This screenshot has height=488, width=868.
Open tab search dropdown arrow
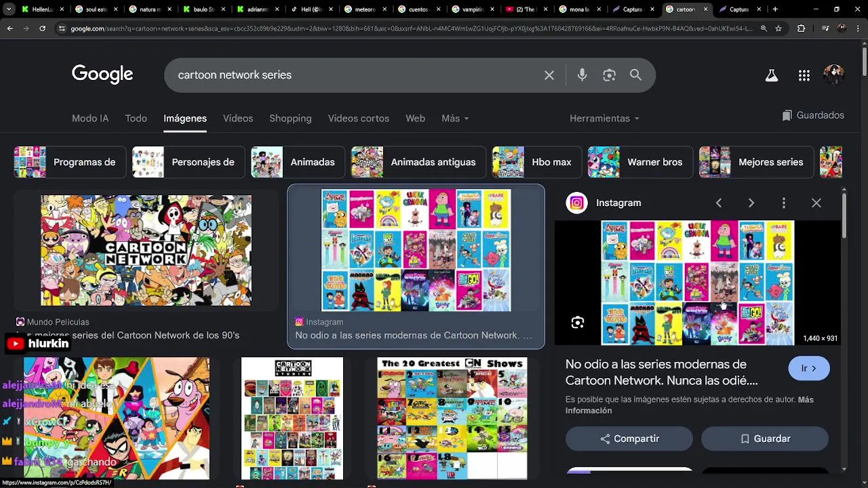(9, 9)
